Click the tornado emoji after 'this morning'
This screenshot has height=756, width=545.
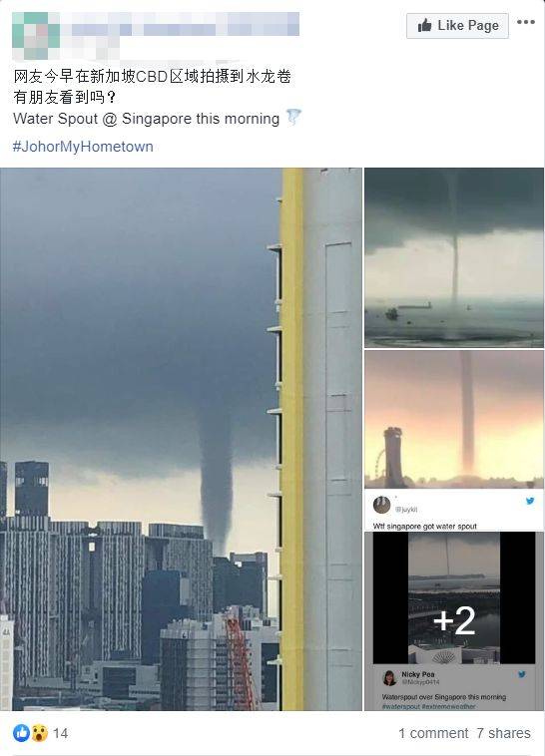(293, 117)
